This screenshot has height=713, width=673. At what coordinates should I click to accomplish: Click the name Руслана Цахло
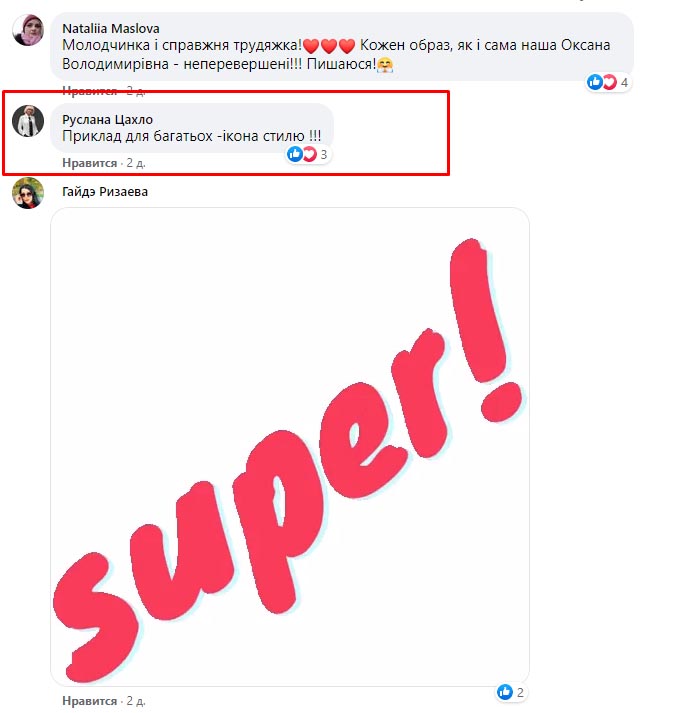[x=107, y=120]
